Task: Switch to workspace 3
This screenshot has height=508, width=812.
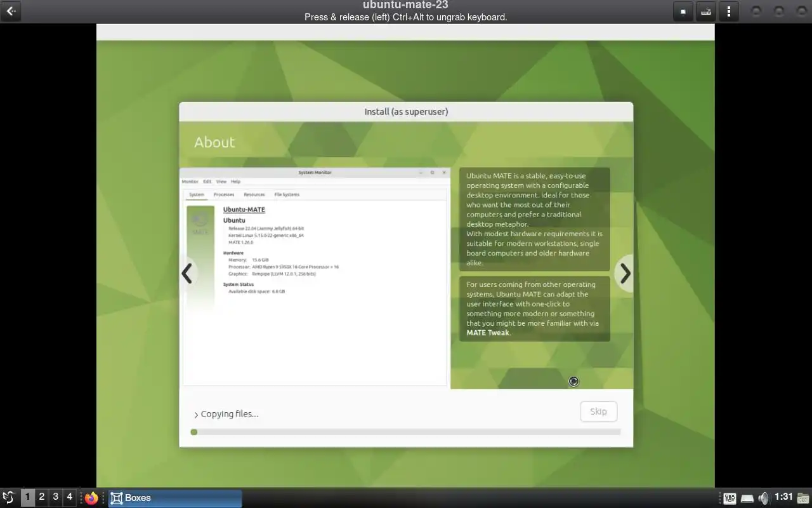Action: (x=55, y=497)
